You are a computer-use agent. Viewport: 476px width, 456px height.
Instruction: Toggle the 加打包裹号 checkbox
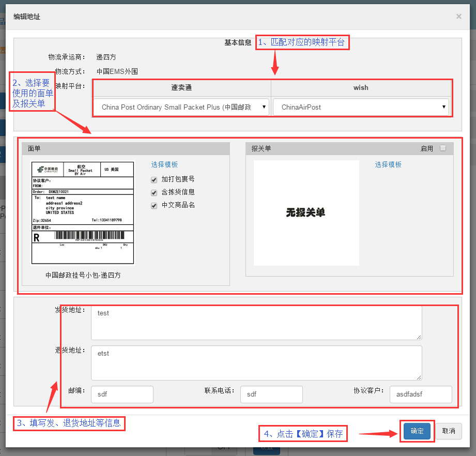154,180
